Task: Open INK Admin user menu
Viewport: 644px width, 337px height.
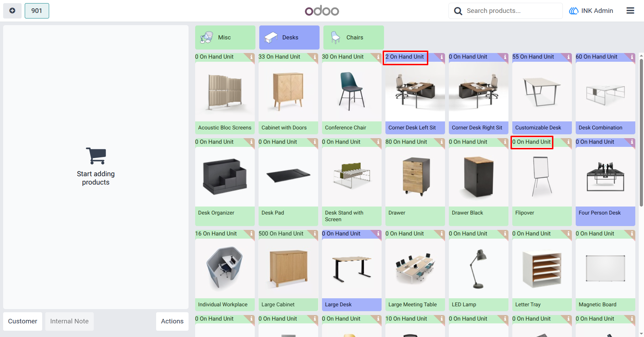Action: 591,11
